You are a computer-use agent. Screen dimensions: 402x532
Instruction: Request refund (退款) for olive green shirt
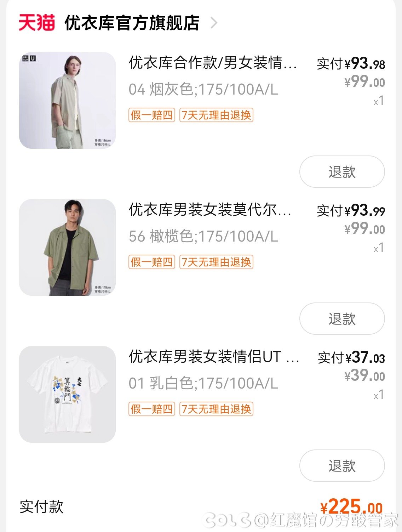pos(342,319)
